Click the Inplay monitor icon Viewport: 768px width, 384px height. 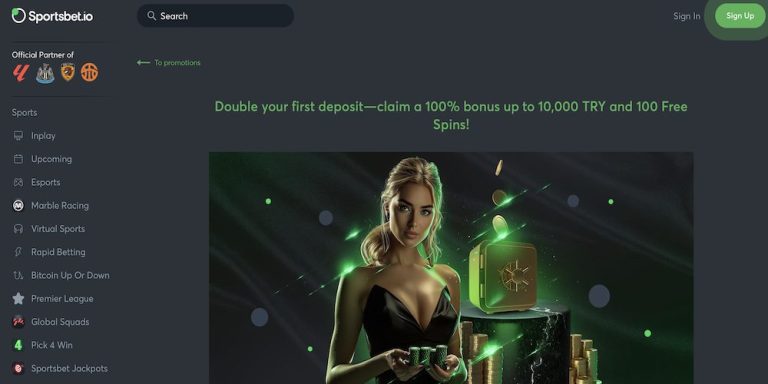tap(18, 136)
